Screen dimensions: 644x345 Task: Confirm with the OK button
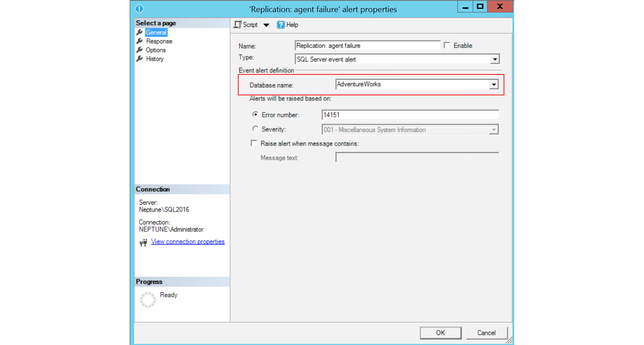click(441, 333)
